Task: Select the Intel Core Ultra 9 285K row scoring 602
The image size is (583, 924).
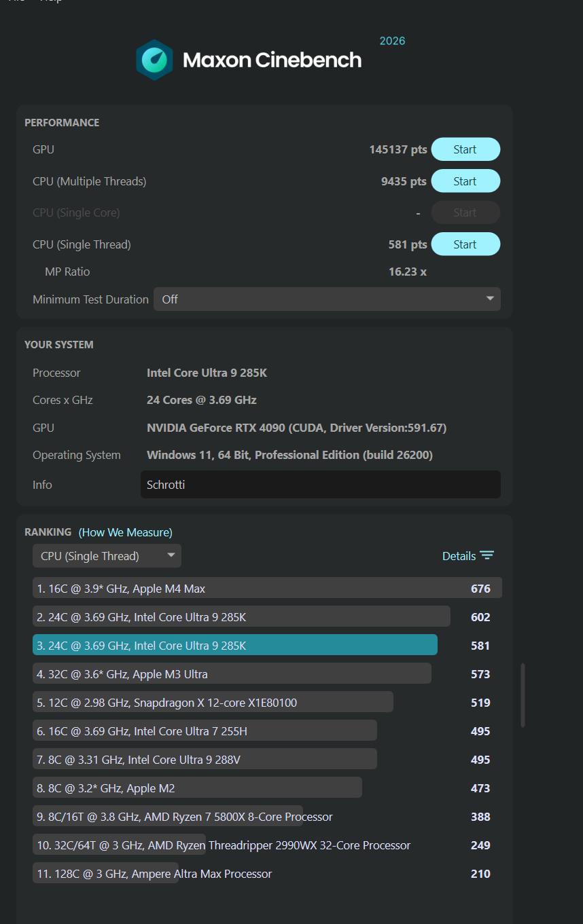Action: click(267, 617)
